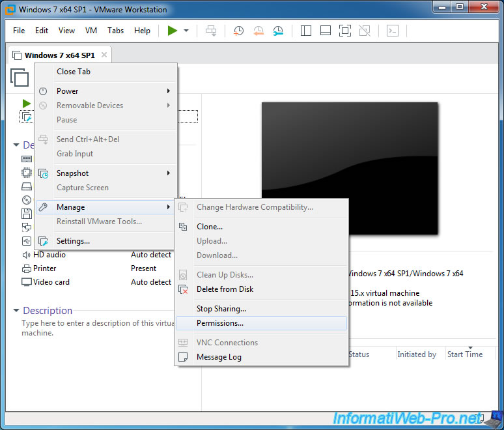
Task: Choose Clone... in Manage submenu
Action: [x=262, y=227]
